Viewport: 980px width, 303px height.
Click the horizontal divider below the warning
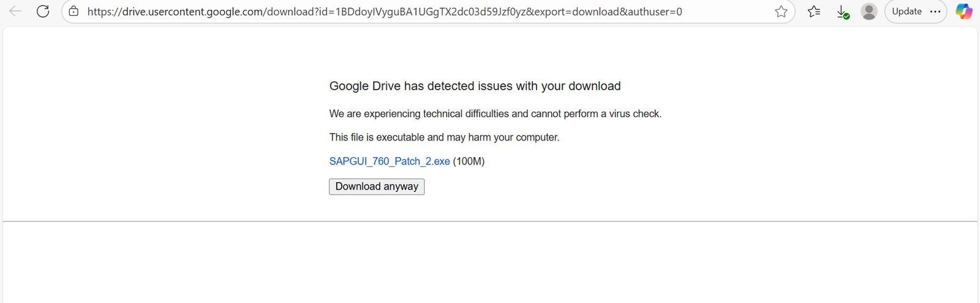coord(490,221)
